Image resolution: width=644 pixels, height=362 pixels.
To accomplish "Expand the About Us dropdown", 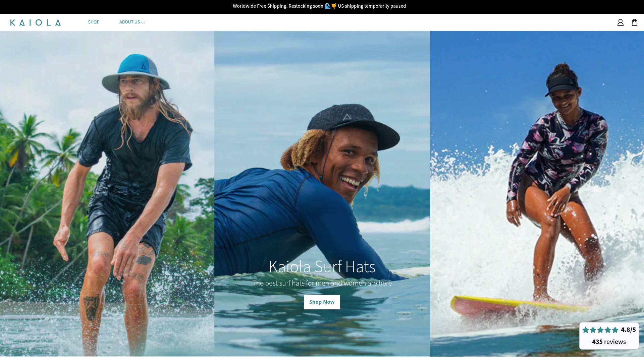I will point(132,22).
